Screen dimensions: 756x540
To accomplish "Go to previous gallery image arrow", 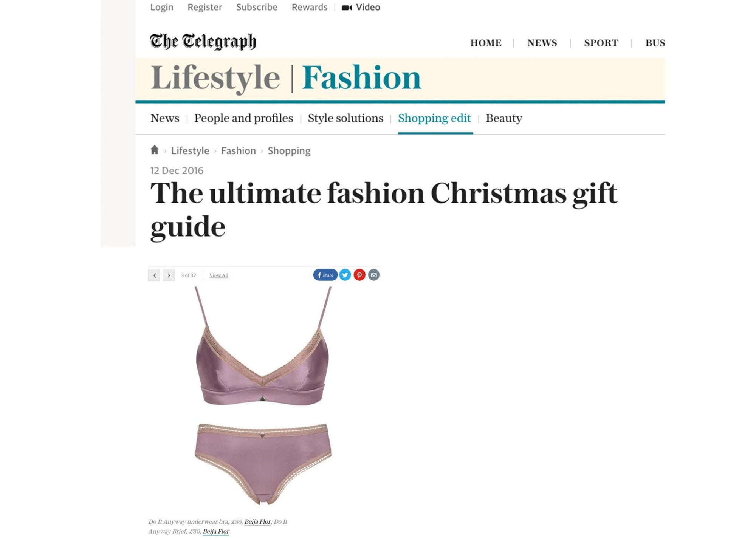I will pyautogui.click(x=154, y=275).
